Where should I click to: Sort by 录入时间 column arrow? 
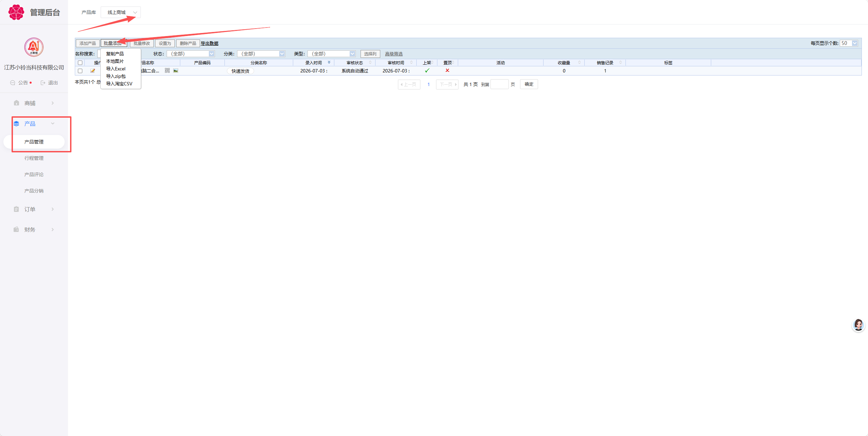[329, 63]
